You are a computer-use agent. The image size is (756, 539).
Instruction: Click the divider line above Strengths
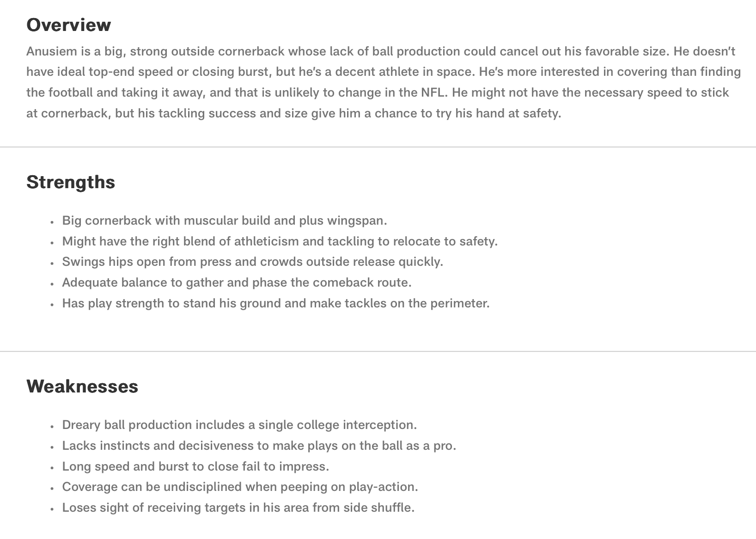[x=378, y=147]
